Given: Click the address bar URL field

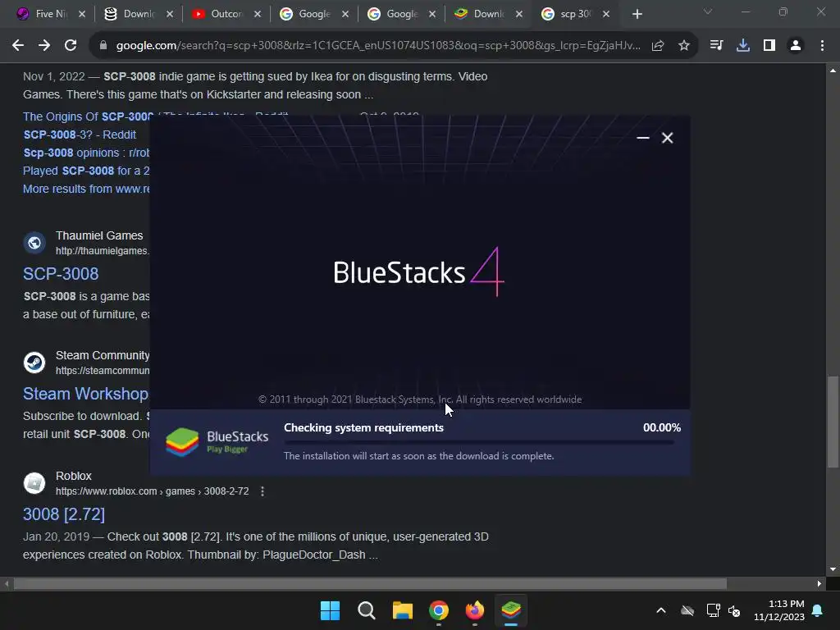Looking at the screenshot, I should 378,46.
